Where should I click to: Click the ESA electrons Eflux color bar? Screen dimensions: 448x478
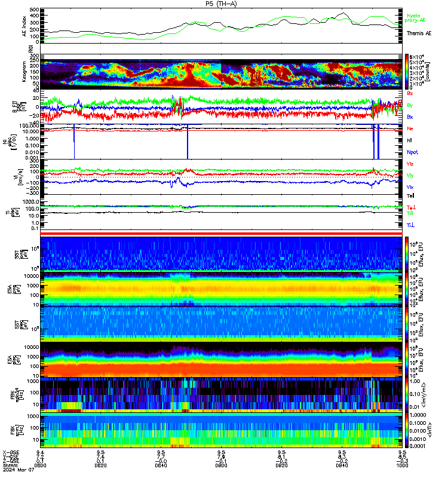(x=407, y=360)
